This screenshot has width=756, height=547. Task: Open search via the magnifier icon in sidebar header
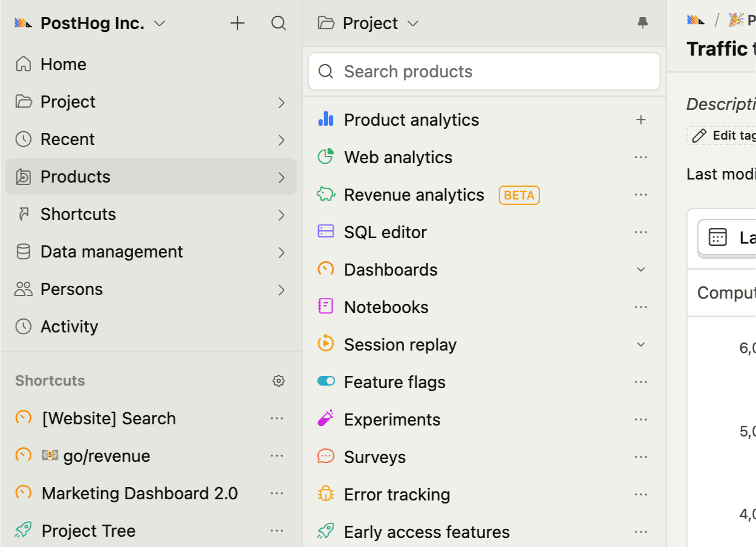point(278,24)
